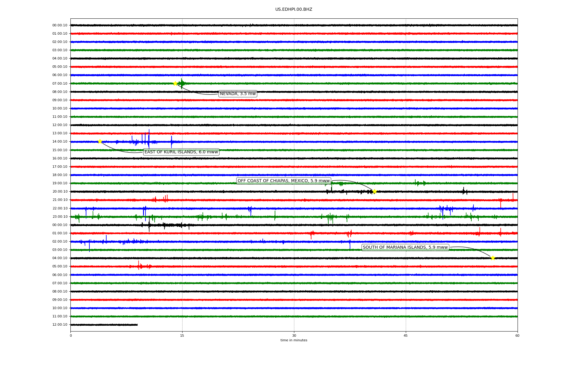The width and height of the screenshot is (588, 368).
Task: Select the 'NEVADA, 3.5 mw' annotation label
Action: coord(238,94)
